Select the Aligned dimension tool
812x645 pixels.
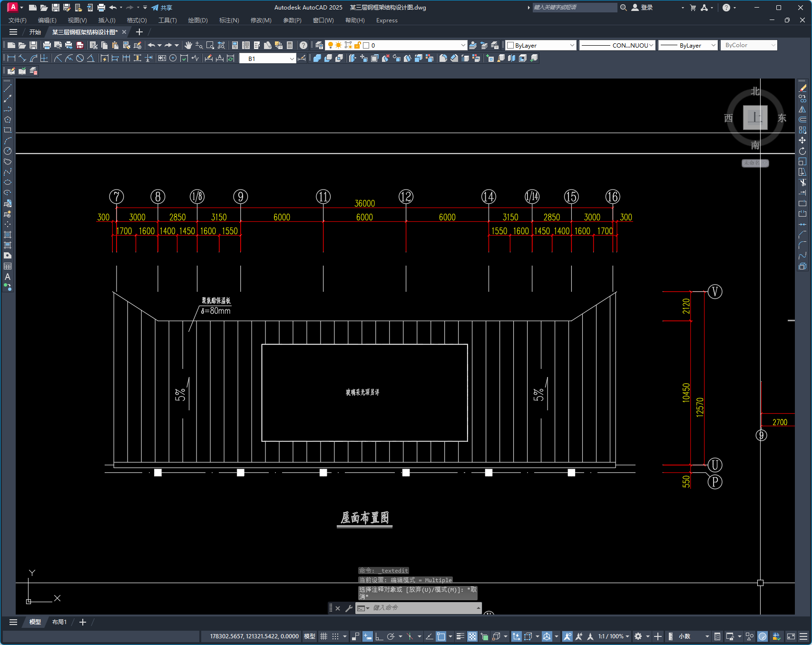click(x=22, y=58)
